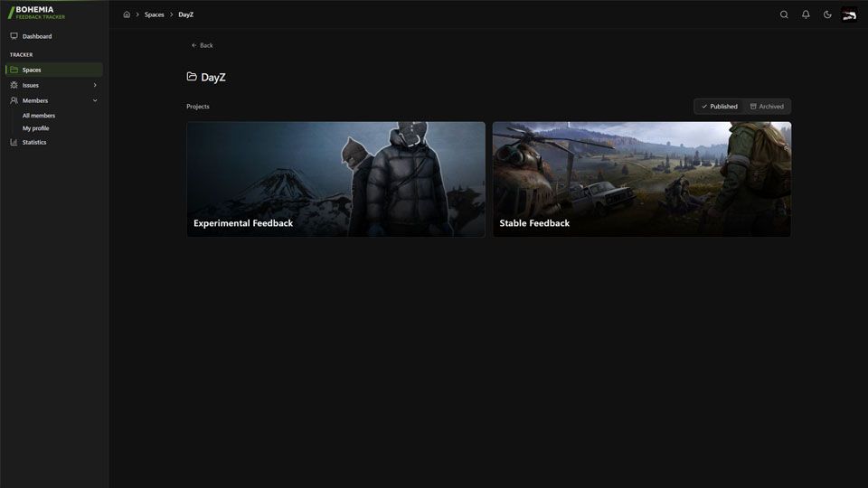The width and height of the screenshot is (868, 488).
Task: Open the Stable Feedback project card
Action: [x=642, y=179]
